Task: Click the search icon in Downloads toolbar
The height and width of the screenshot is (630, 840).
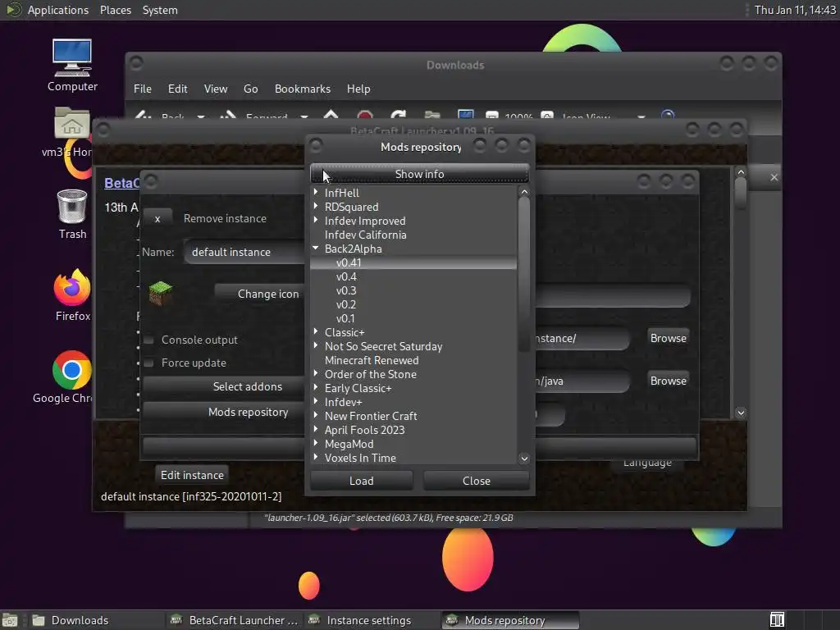Action: pos(668,115)
